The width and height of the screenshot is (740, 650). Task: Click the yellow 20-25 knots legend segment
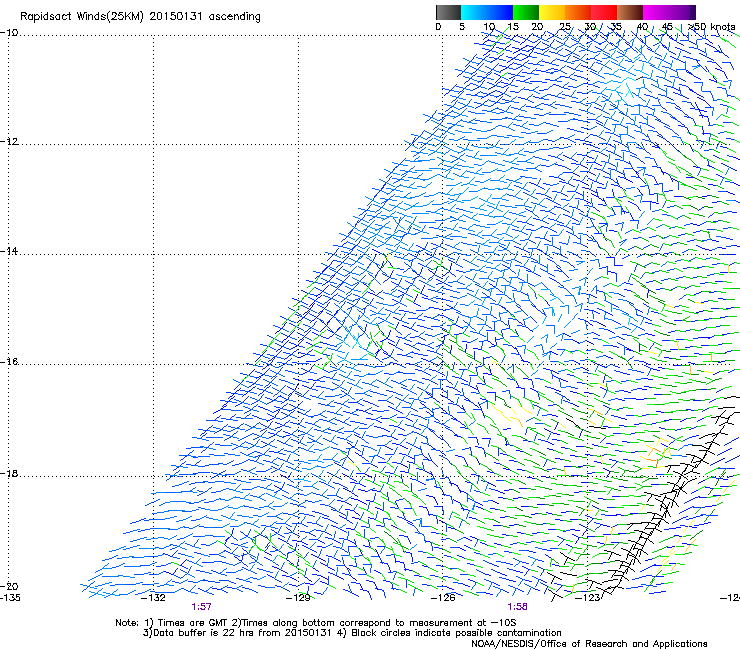pos(552,12)
